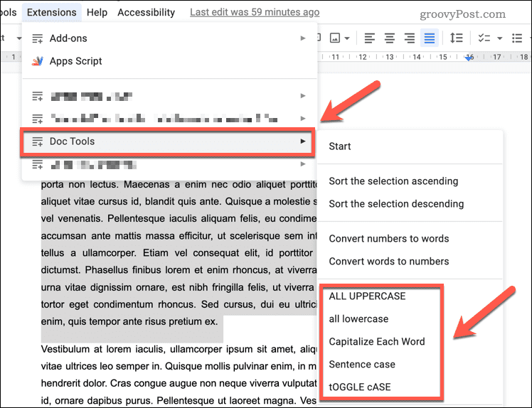Open the 'Last edit was 59 minutes ago' link

pyautogui.click(x=255, y=12)
